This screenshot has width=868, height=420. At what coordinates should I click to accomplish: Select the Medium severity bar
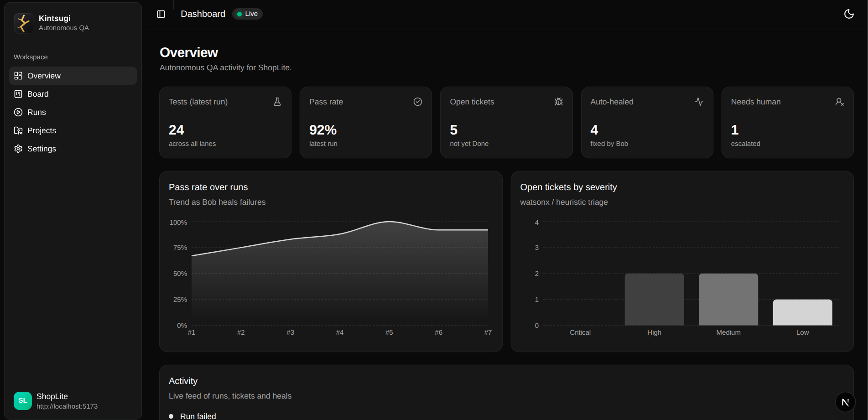(728, 300)
